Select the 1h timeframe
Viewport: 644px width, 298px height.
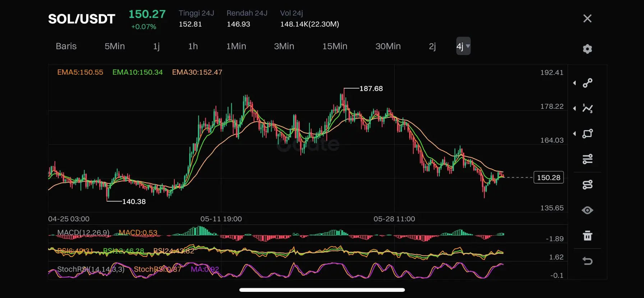[x=193, y=46]
